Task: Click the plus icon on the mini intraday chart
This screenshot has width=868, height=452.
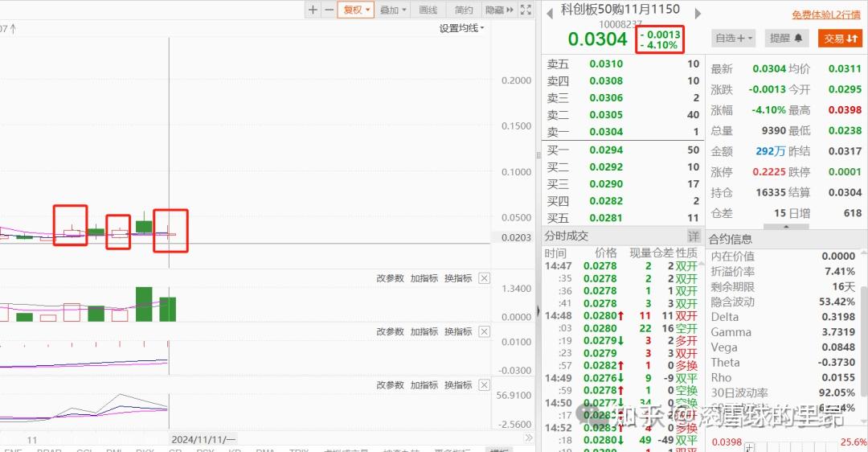Action: click(x=749, y=446)
